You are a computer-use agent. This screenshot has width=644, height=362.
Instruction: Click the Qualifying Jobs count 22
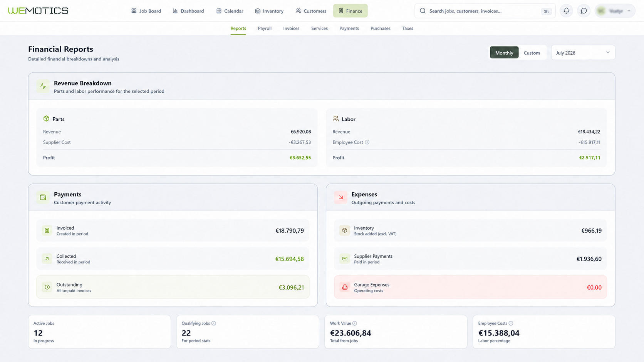[186, 333]
